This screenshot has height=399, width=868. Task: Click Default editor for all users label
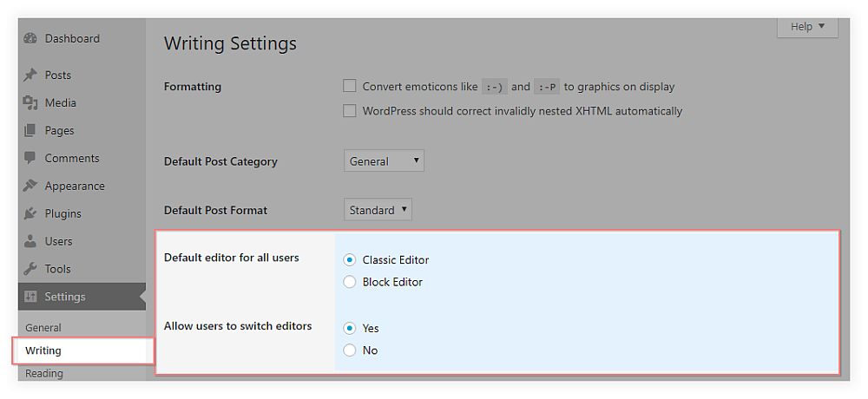point(232,258)
